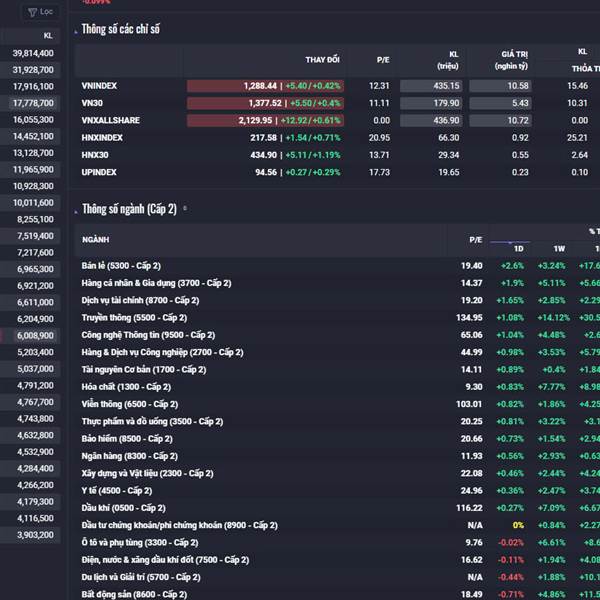Open Ngân hàng (8300 - Cấp 2) sector
This screenshot has height=600, width=600.
click(129, 456)
